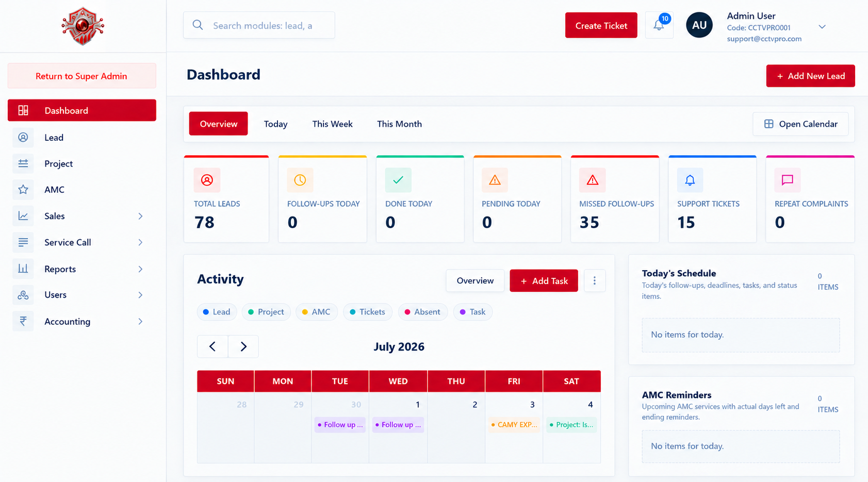Open the Activity three-dot menu
This screenshot has width=868, height=482.
(x=595, y=280)
